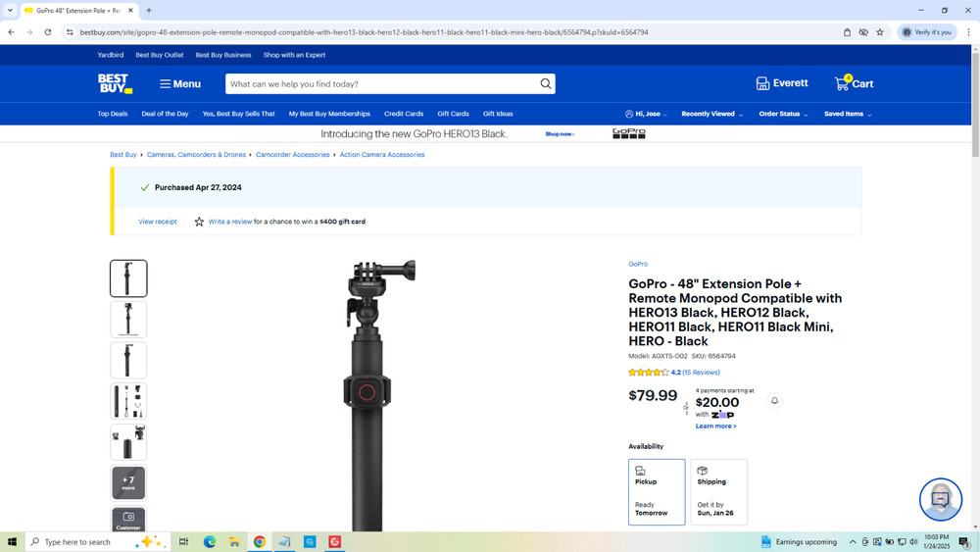The image size is (980, 552).
Task: Click the GoPro brand link
Action: coord(638,264)
